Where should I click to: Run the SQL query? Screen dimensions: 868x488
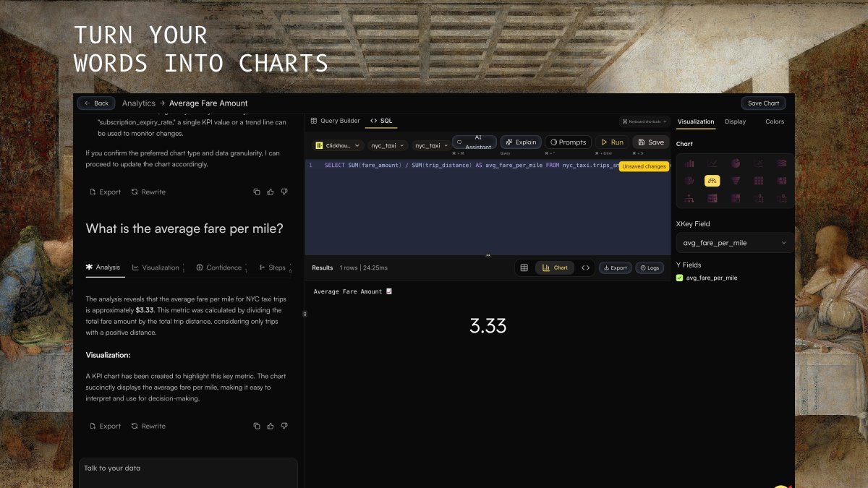612,142
